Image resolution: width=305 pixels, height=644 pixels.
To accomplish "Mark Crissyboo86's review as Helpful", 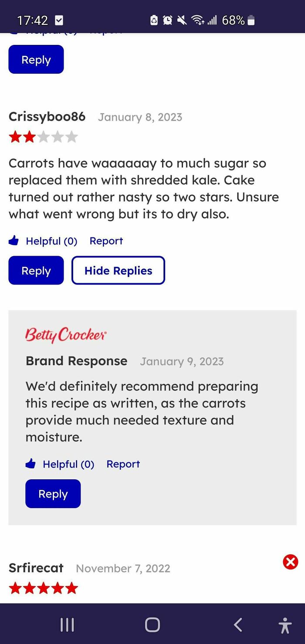I will pyautogui.click(x=51, y=241).
